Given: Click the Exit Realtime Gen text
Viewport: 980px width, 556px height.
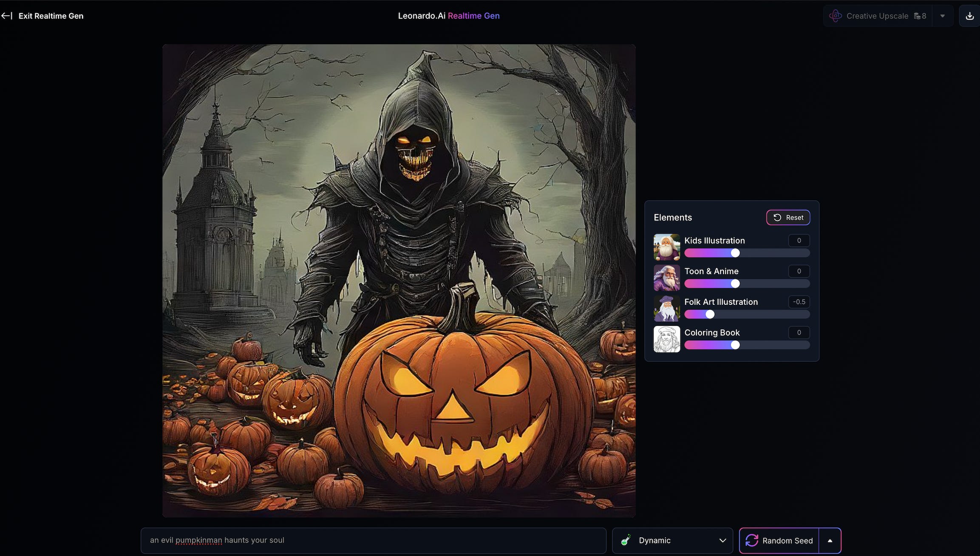Looking at the screenshot, I should pos(51,16).
